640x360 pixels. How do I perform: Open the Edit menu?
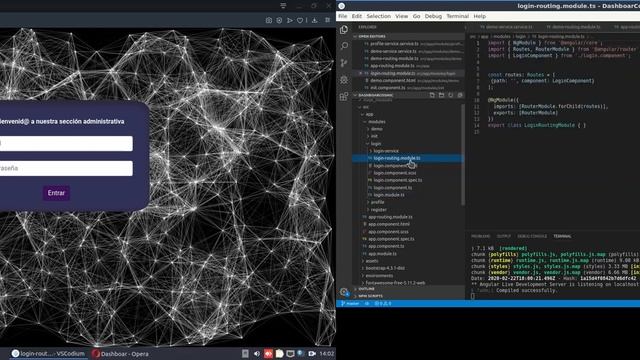coord(357,16)
